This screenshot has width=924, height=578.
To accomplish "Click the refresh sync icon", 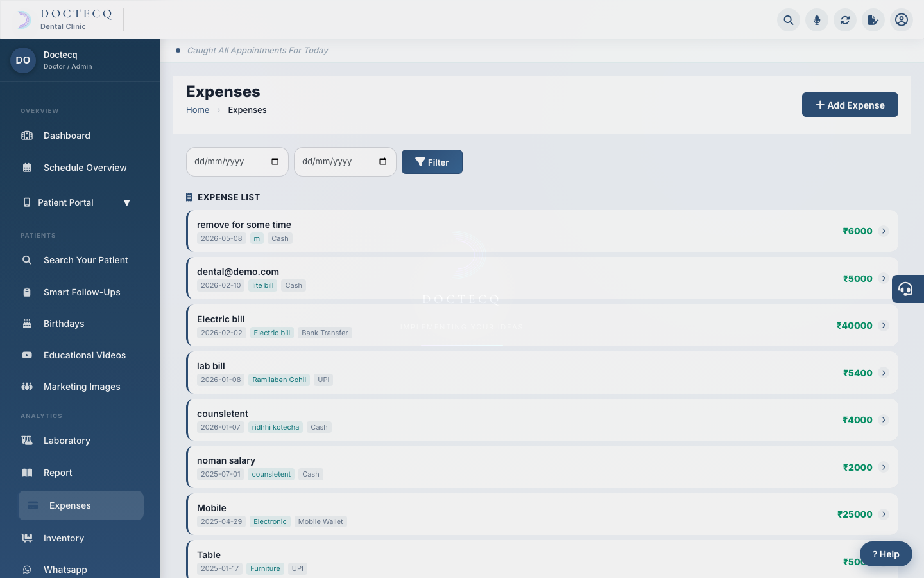I will (845, 20).
